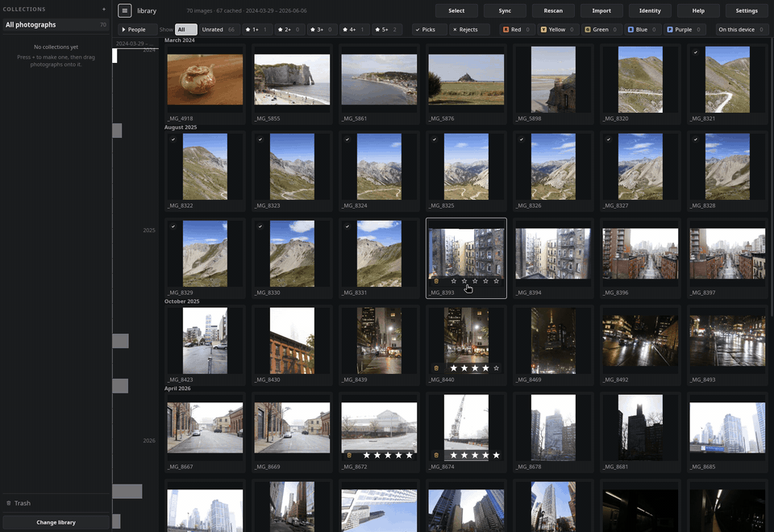
Task: Rescan the library
Action: coord(553,10)
